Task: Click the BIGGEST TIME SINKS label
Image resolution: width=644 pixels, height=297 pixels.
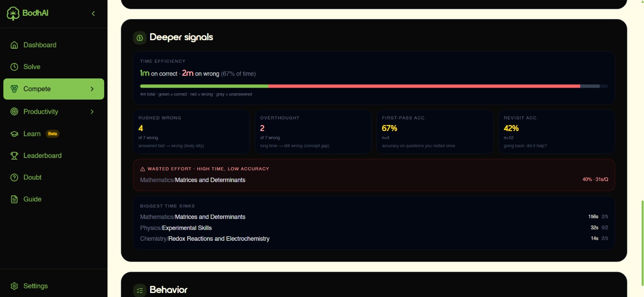Action: 167,206
